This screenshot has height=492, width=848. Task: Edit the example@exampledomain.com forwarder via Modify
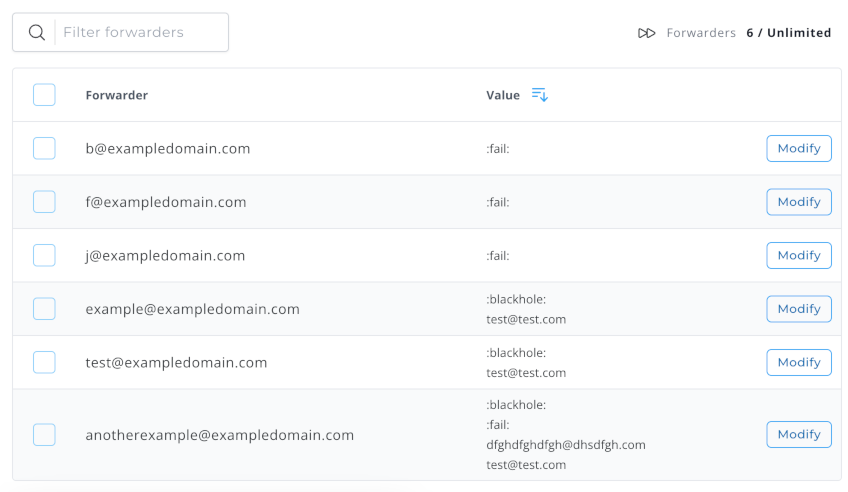(x=798, y=309)
